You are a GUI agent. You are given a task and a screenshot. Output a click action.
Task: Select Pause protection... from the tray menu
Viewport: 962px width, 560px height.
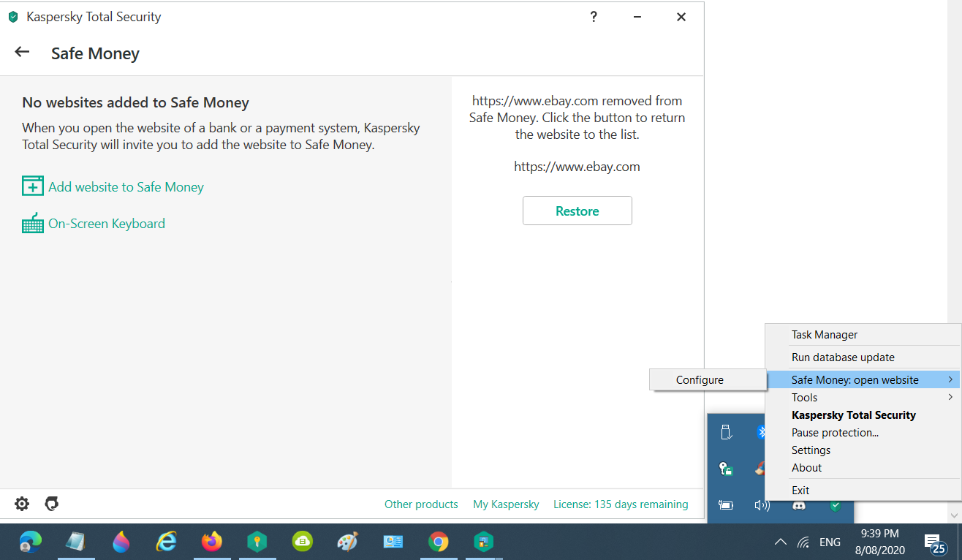click(863, 433)
